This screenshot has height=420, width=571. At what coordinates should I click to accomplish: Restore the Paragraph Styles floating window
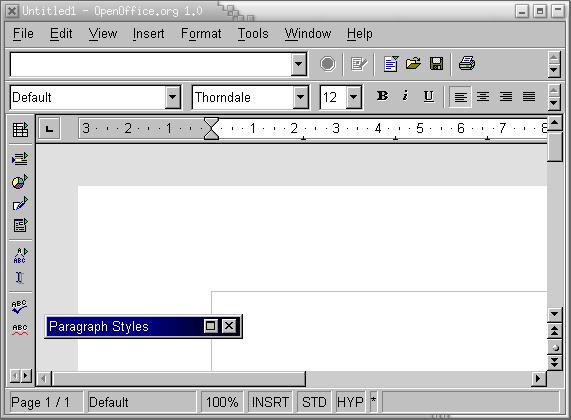(211, 326)
